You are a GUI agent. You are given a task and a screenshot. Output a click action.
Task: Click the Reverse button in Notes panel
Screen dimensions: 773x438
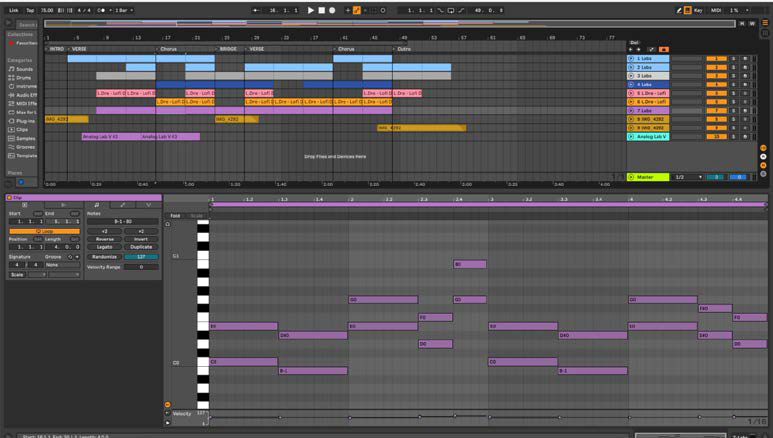pyautogui.click(x=104, y=239)
